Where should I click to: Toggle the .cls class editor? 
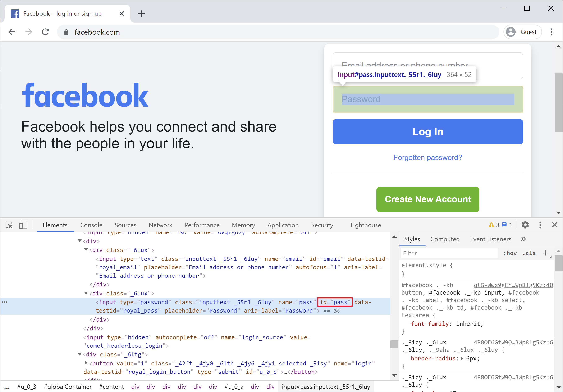tap(529, 253)
